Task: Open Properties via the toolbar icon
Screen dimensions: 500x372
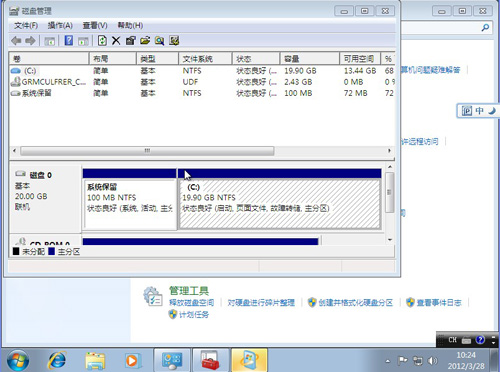Action: point(131,41)
